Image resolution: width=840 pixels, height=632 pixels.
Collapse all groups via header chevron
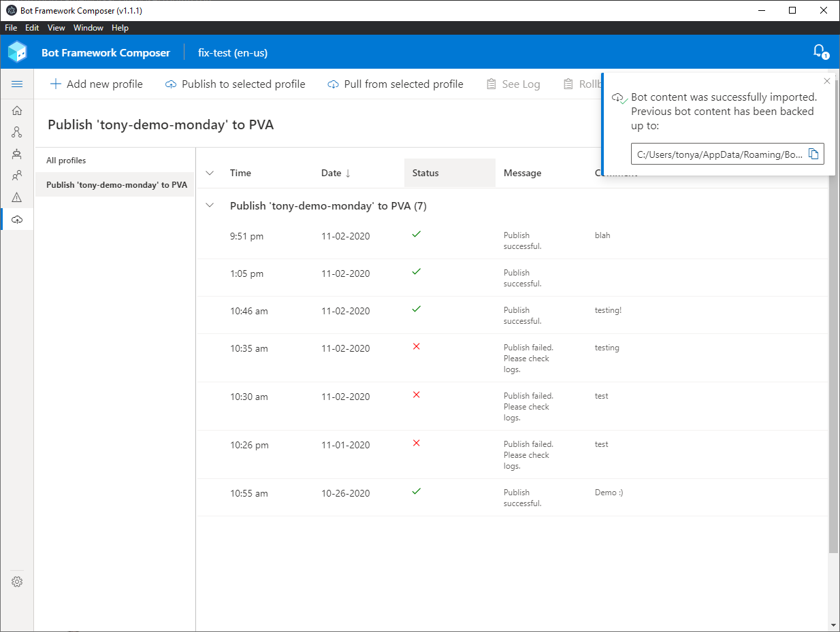(x=210, y=173)
